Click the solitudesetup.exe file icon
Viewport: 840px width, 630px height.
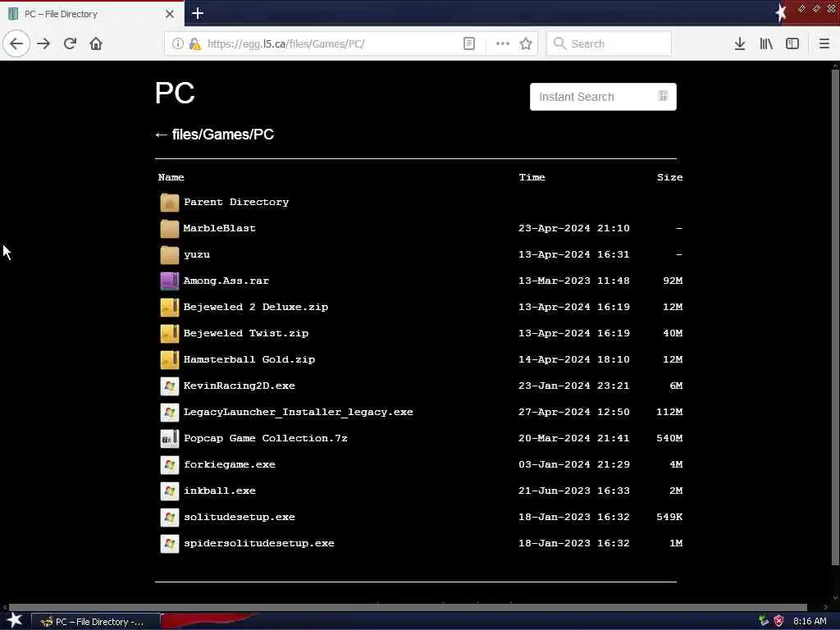[x=169, y=518]
